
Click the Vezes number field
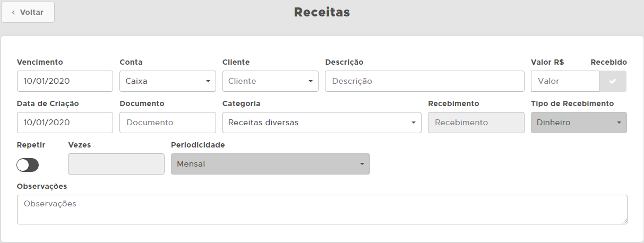tap(116, 164)
